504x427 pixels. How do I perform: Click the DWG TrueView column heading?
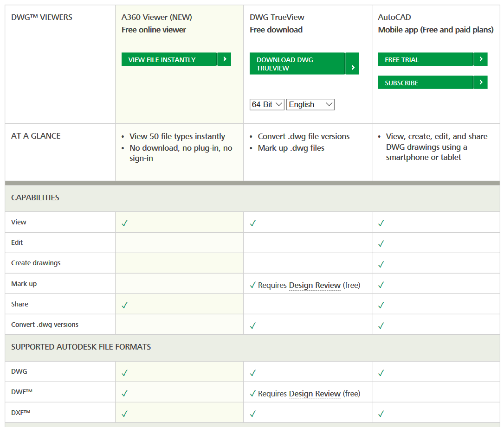coord(277,17)
